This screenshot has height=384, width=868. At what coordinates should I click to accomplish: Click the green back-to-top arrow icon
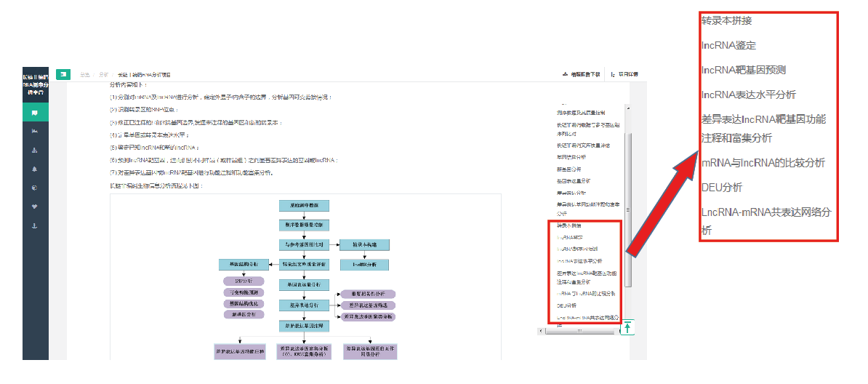pyautogui.click(x=627, y=328)
